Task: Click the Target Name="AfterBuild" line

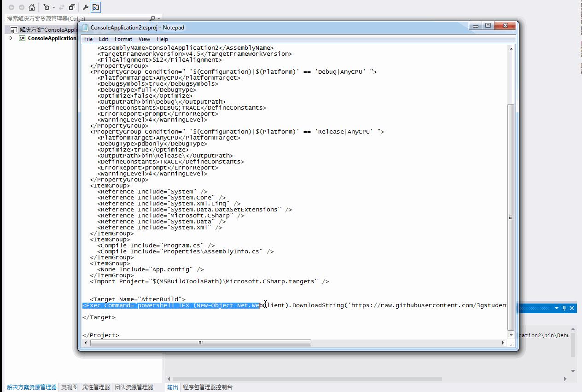Action: click(x=138, y=299)
